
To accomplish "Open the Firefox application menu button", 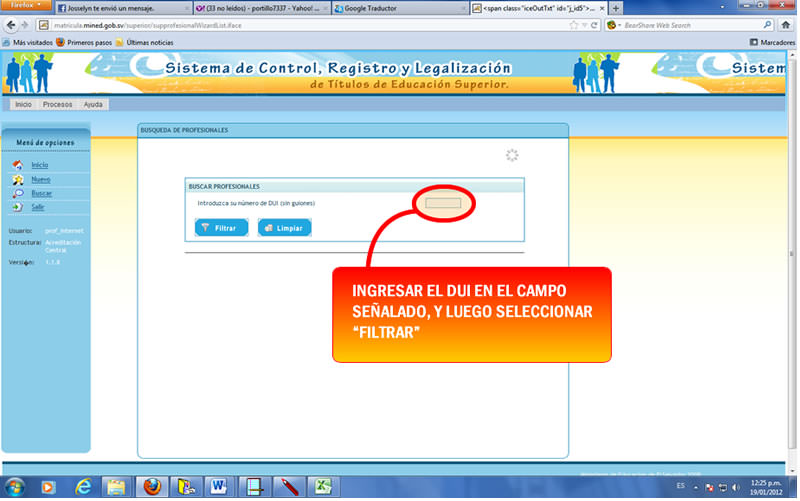I will click(26, 5).
